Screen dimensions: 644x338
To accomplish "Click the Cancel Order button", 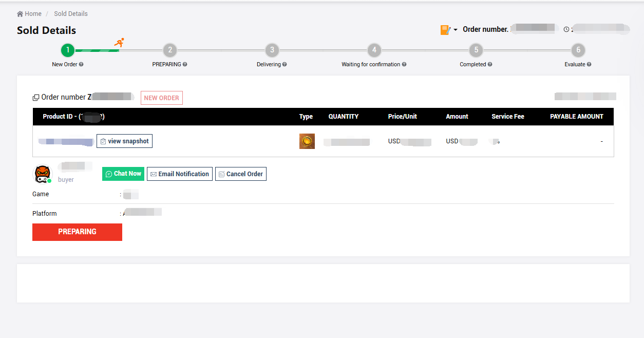I will (x=240, y=174).
